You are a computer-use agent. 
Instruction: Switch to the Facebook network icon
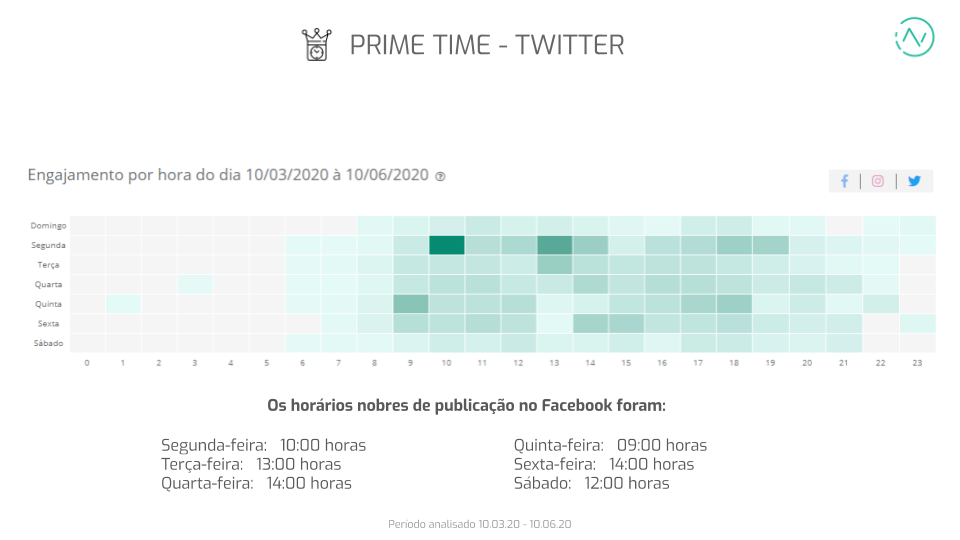(x=844, y=181)
